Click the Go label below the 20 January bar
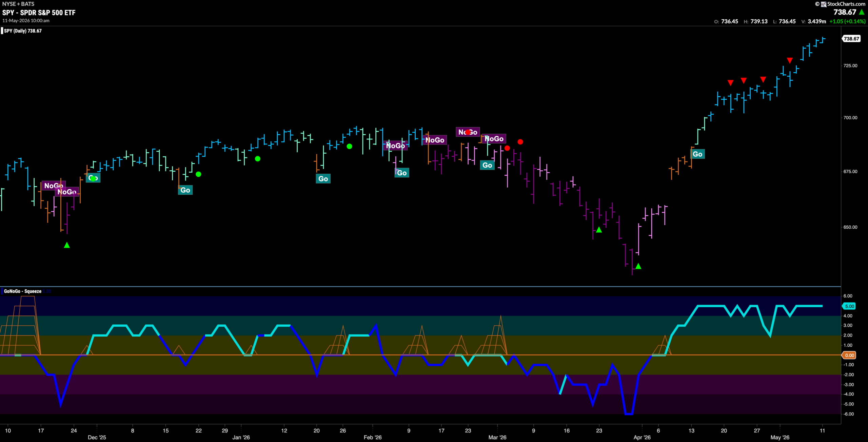The width and height of the screenshot is (868, 442). (x=323, y=179)
